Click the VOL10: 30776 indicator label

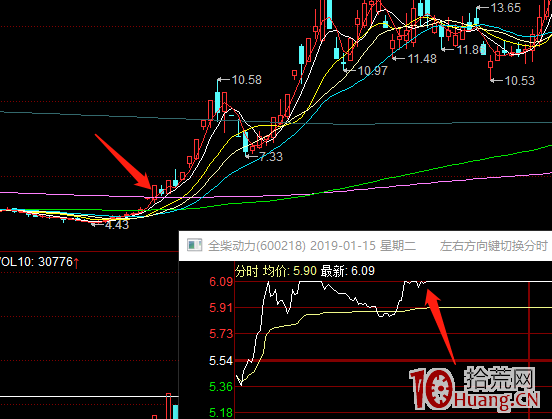tap(39, 262)
